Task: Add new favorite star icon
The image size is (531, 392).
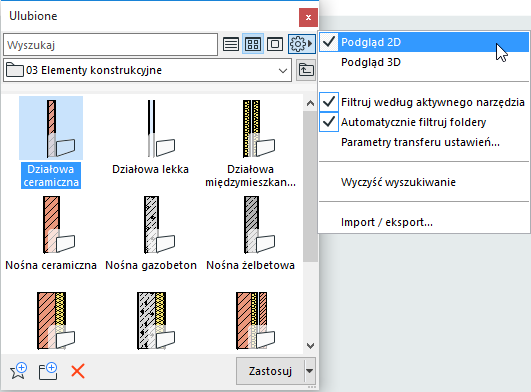Action: tap(19, 371)
